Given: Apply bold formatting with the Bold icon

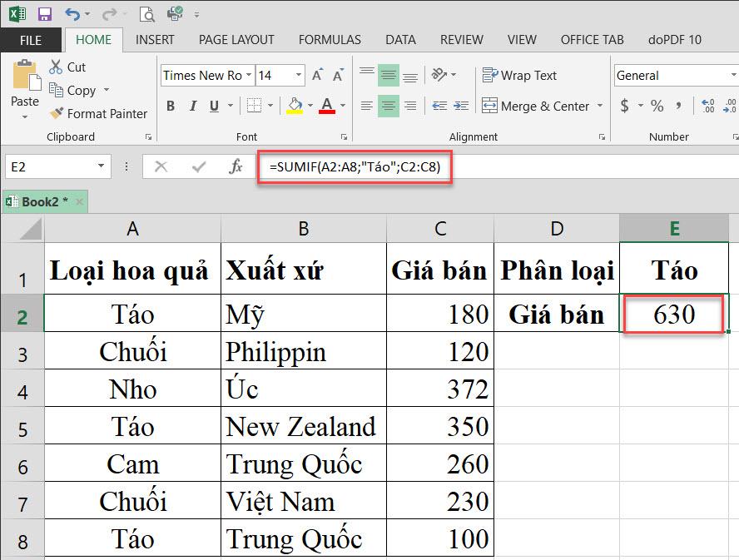Looking at the screenshot, I should click(171, 107).
